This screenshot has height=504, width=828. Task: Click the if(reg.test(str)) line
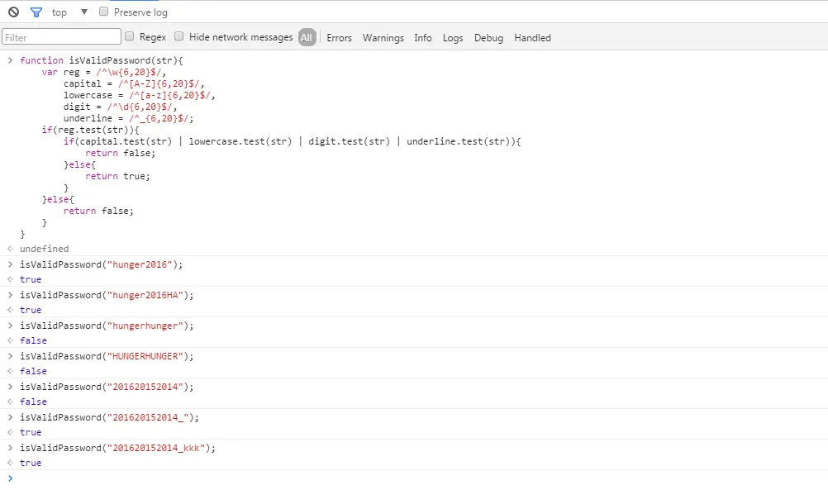click(x=90, y=130)
